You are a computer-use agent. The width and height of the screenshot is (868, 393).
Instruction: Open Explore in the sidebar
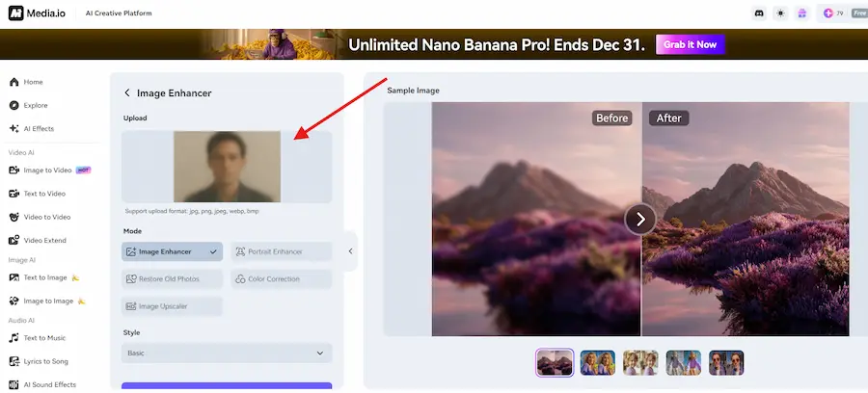(x=35, y=105)
